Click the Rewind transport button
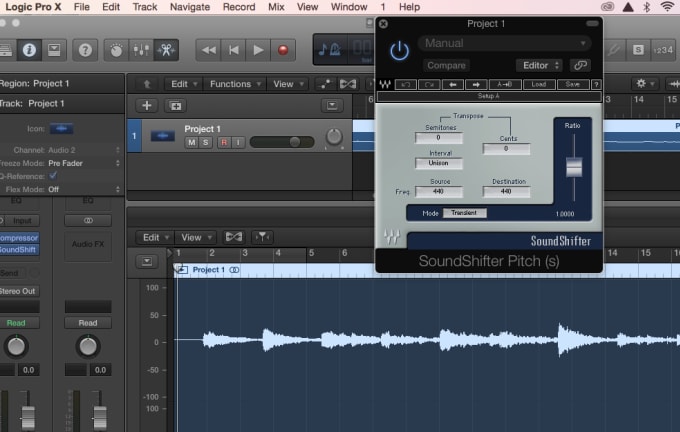 click(209, 50)
